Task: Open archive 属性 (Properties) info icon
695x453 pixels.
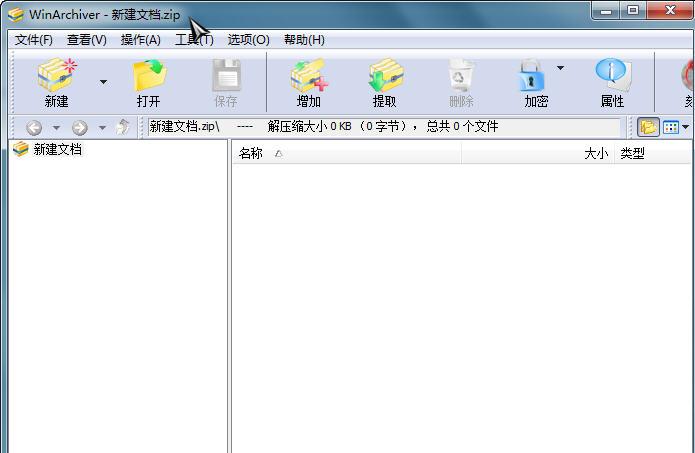Action: click(612, 82)
